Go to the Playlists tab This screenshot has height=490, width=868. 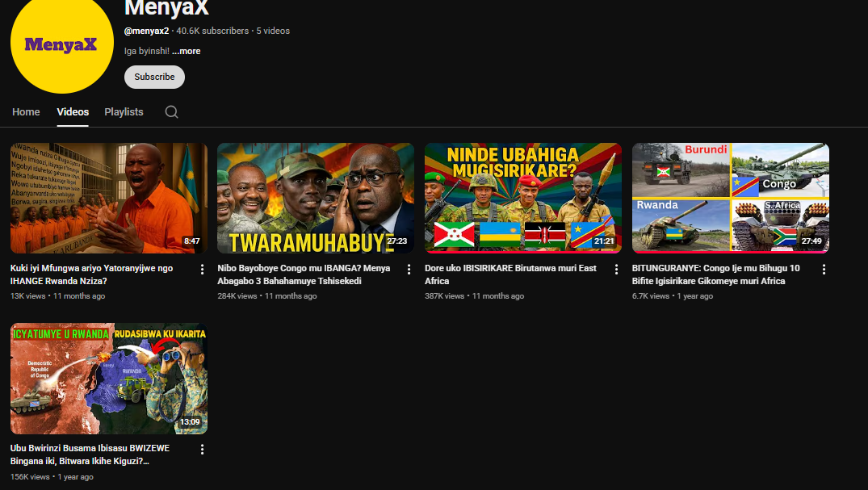(124, 112)
